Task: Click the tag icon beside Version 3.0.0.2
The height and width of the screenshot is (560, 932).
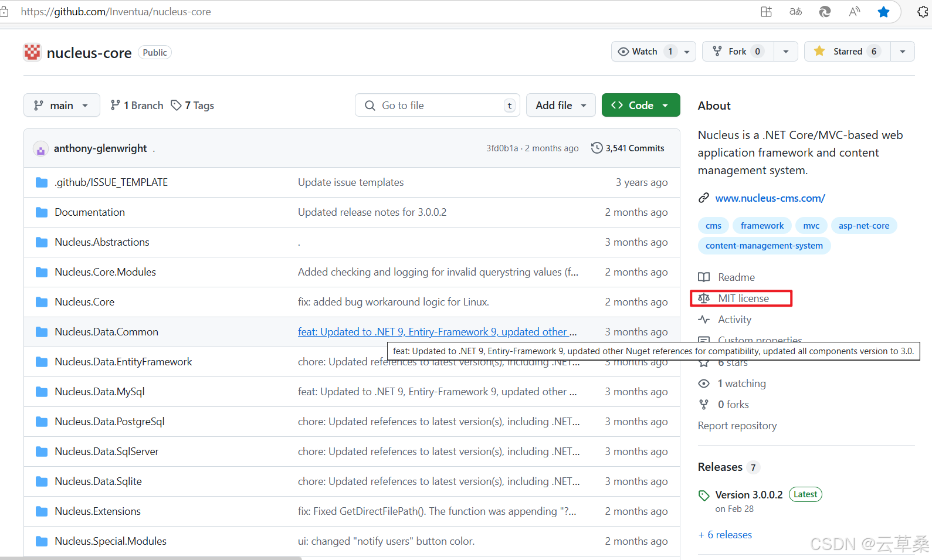Action: (704, 495)
